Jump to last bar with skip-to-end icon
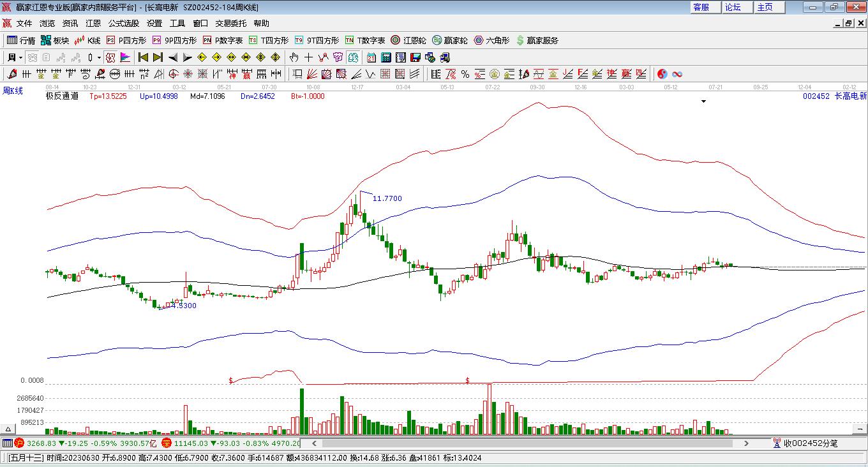Viewport: 868px width, 467px height. [158, 57]
